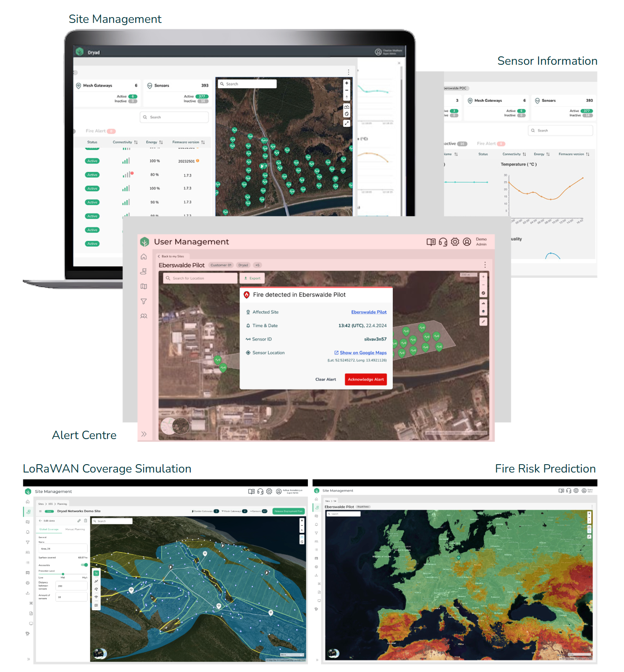Open the Show on Google Maps link

(x=363, y=353)
